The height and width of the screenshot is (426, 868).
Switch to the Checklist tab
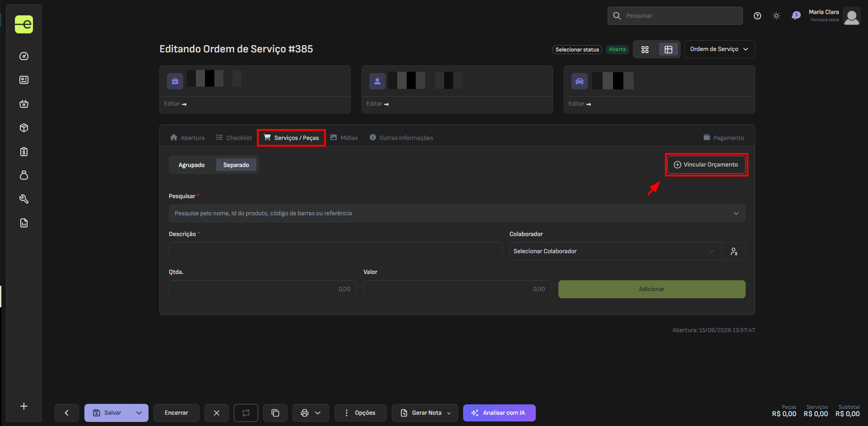[x=234, y=138]
